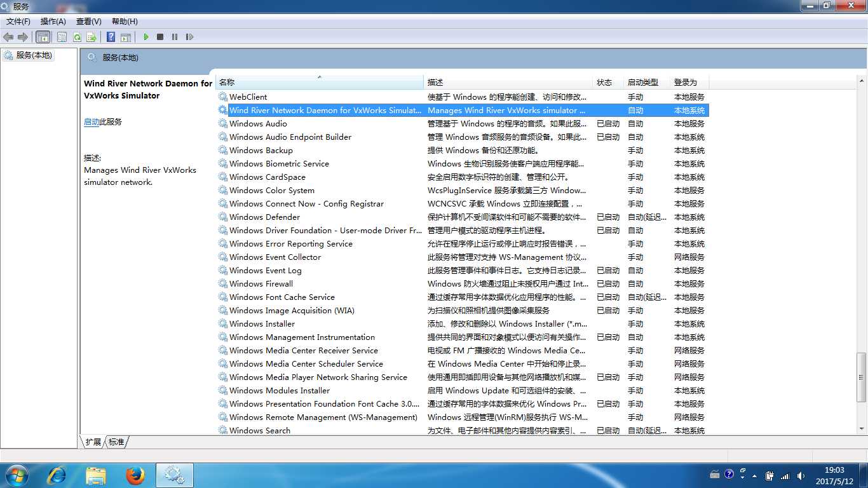Select Windows Biometric Service row
This screenshot has width=868, height=488.
(462, 164)
